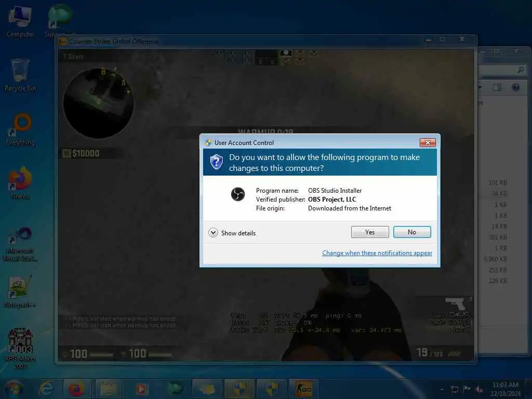The width and height of the screenshot is (532, 399).
Task: Switch to Firefox in the taskbar
Action: point(77,389)
